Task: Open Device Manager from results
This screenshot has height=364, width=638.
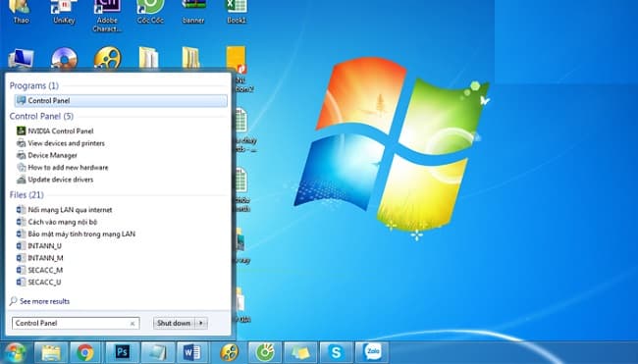Action: pyautogui.click(x=52, y=155)
